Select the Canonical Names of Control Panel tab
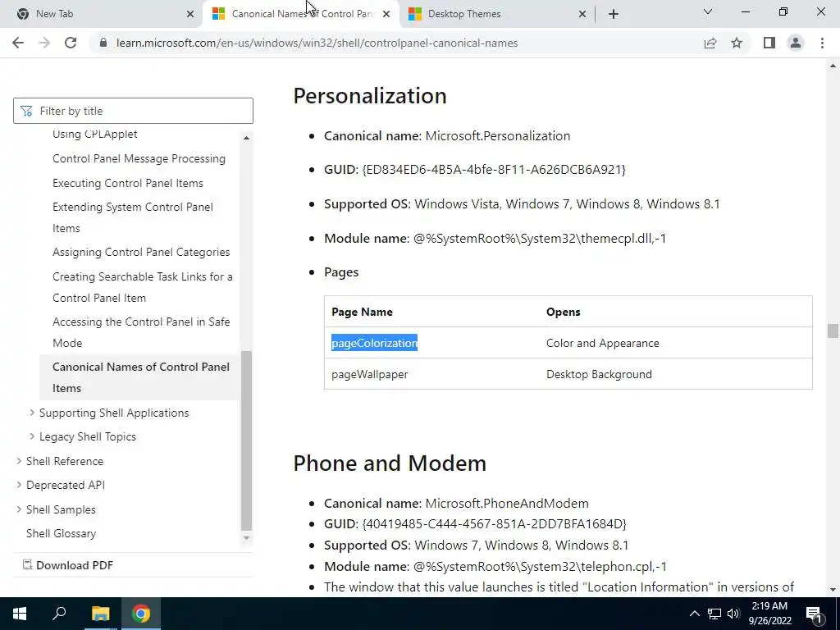 (300, 14)
